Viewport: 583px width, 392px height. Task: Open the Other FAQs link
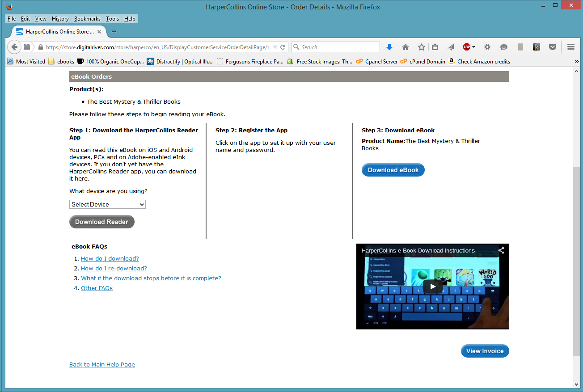(x=97, y=288)
